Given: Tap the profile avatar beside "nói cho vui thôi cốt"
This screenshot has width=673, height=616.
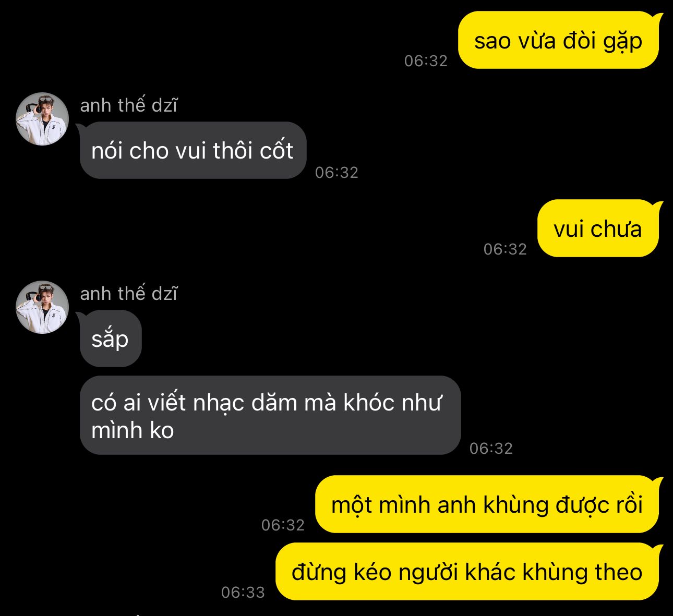Looking at the screenshot, I should [42, 119].
